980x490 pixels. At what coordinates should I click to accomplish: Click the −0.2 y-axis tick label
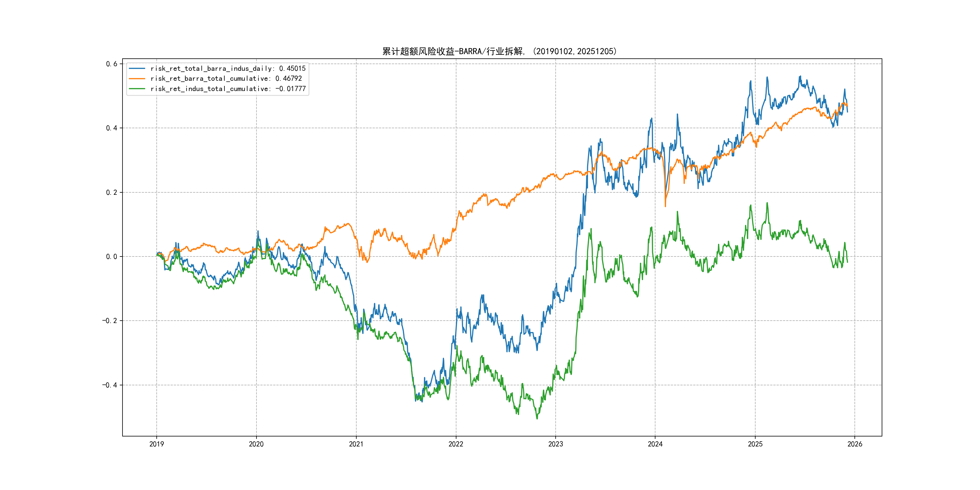click(109, 321)
